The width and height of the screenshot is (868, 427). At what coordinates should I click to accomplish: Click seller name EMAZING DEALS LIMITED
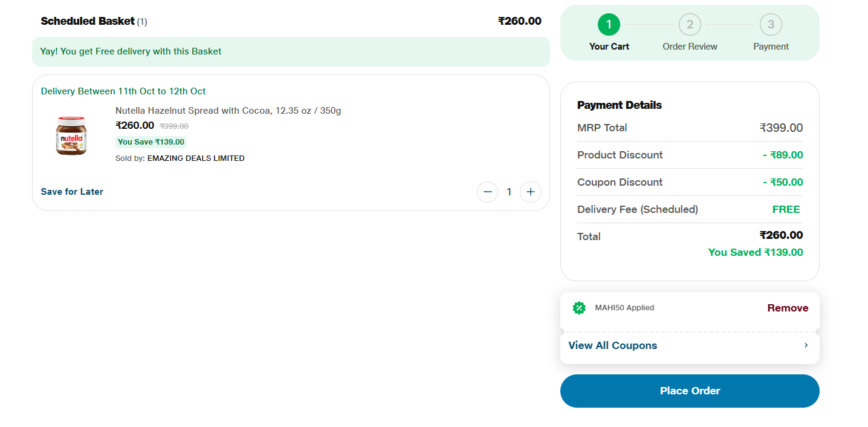pos(196,158)
